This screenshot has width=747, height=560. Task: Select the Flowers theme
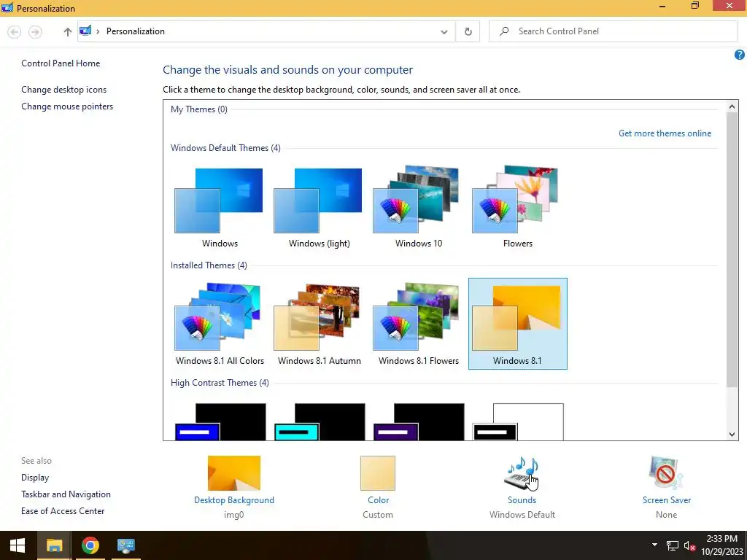tap(517, 208)
